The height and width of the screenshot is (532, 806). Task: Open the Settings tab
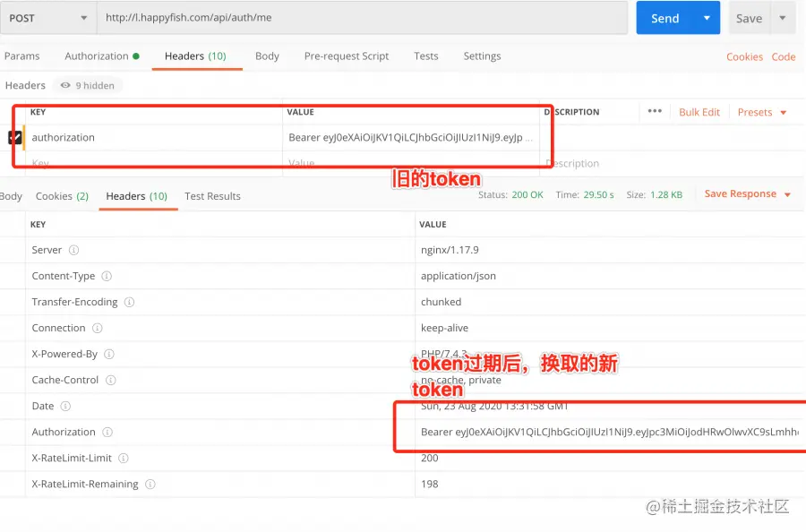click(482, 56)
